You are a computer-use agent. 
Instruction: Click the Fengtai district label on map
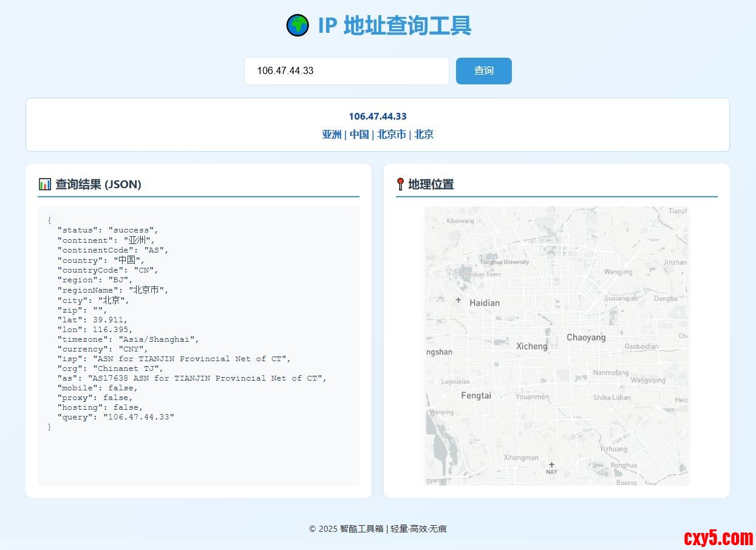(x=476, y=395)
